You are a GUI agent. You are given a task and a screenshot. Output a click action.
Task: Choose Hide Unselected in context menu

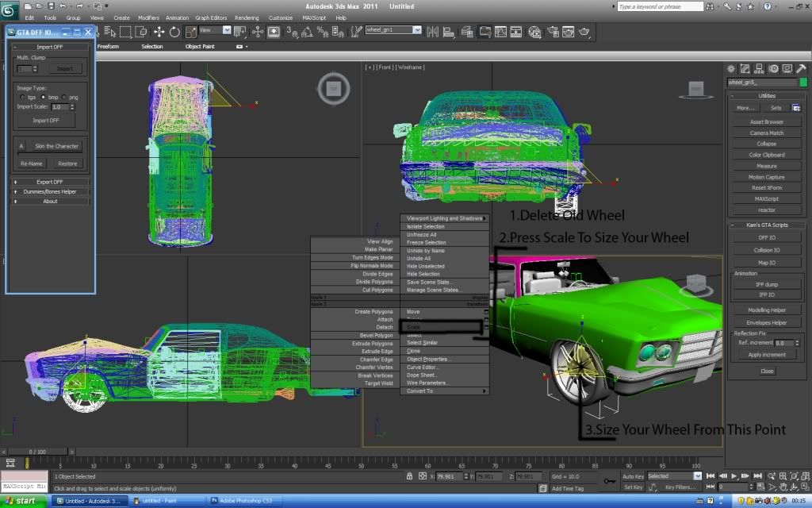tap(426, 267)
